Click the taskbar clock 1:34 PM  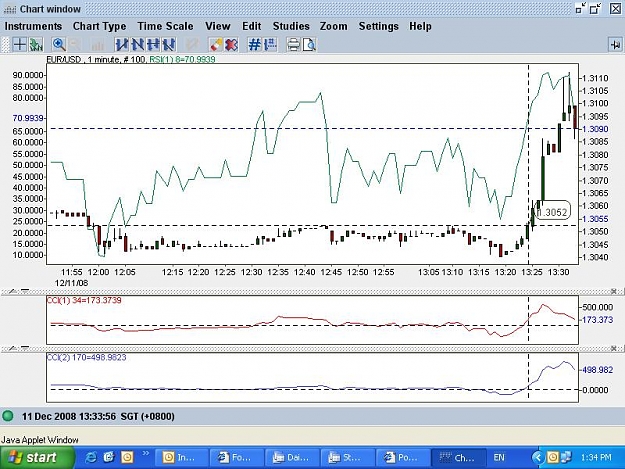pos(596,457)
